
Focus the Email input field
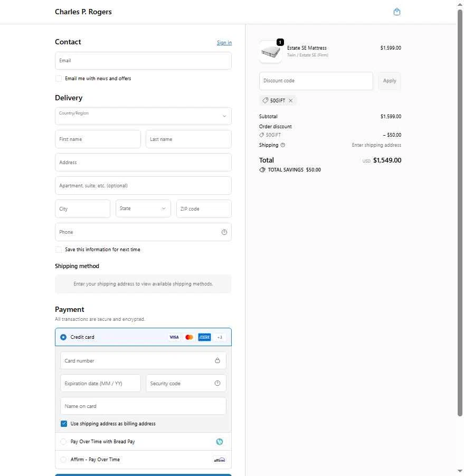click(x=144, y=61)
